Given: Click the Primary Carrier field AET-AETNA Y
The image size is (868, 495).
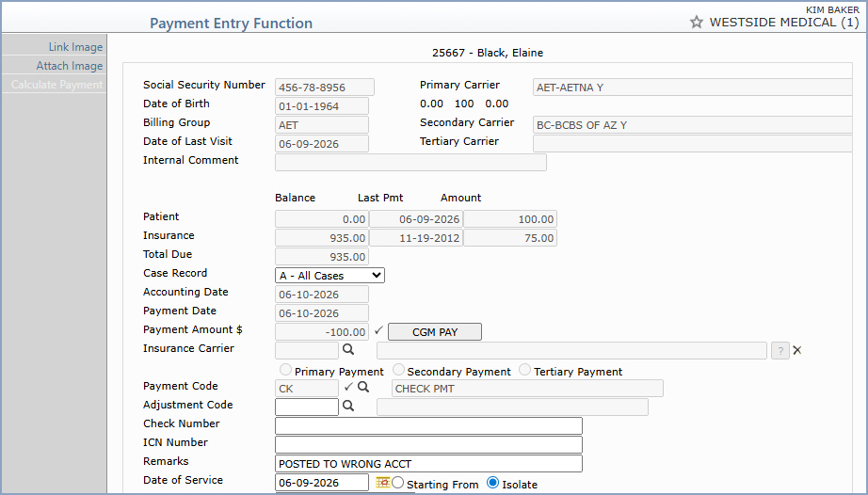Looking at the screenshot, I should [693, 88].
